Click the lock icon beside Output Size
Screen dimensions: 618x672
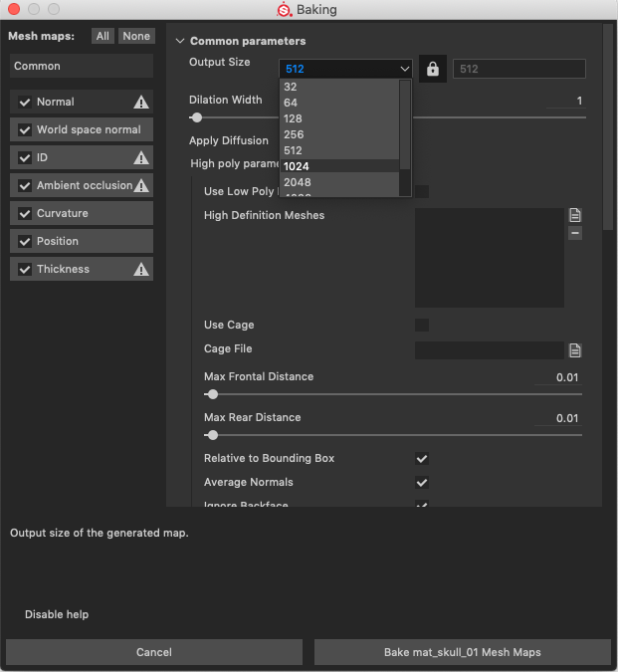click(433, 69)
